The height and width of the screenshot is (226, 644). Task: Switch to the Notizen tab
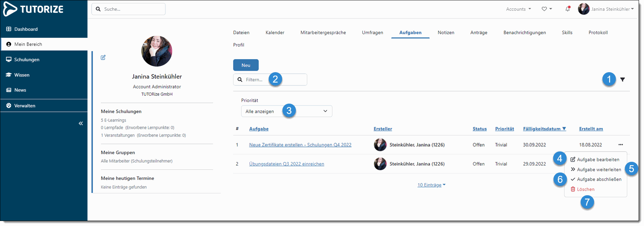446,32
